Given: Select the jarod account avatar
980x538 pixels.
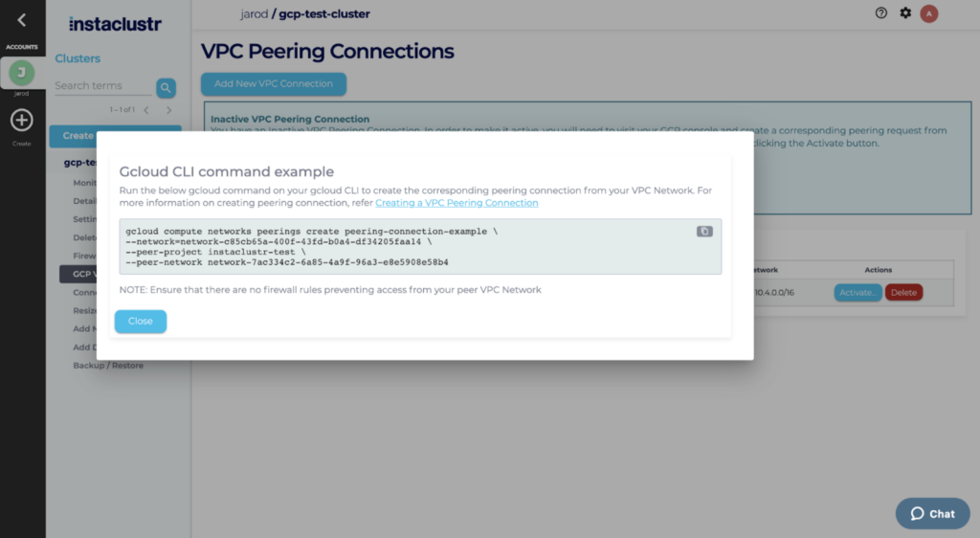Looking at the screenshot, I should 22,74.
